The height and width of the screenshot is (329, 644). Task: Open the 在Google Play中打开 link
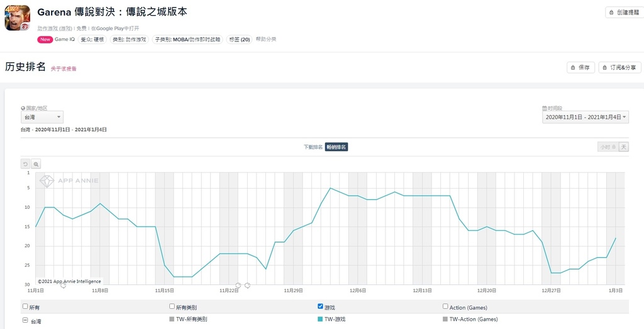pos(115,28)
